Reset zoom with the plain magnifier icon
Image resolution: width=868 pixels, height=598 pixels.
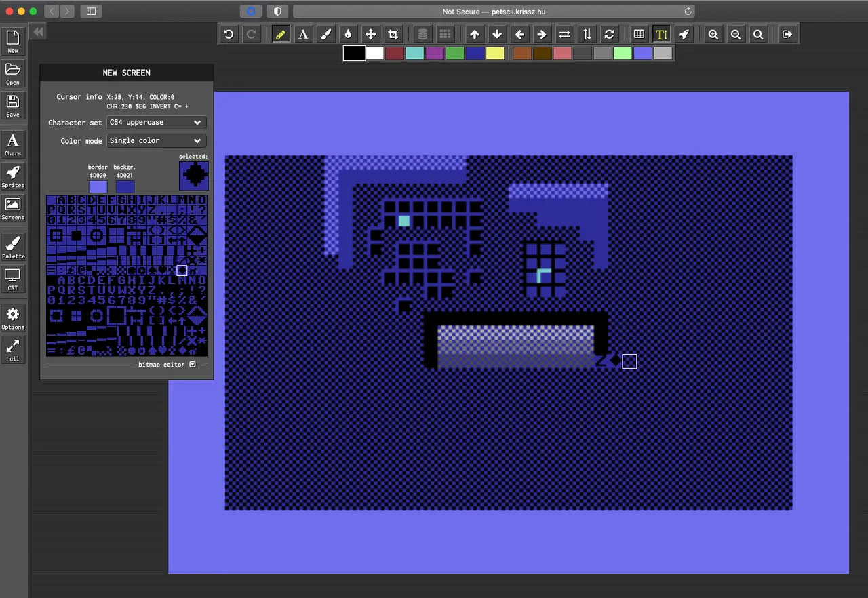pyautogui.click(x=757, y=34)
